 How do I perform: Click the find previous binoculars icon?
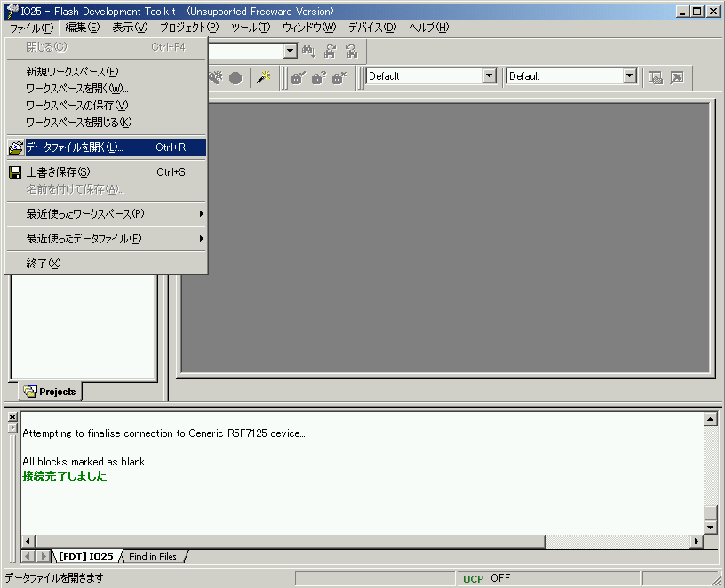(x=352, y=51)
